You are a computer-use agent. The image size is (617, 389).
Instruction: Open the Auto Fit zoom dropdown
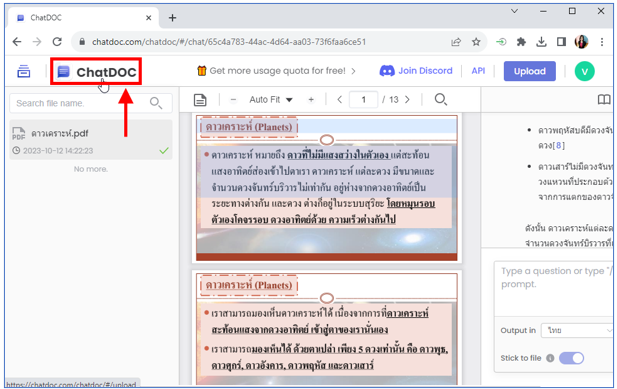click(x=271, y=100)
